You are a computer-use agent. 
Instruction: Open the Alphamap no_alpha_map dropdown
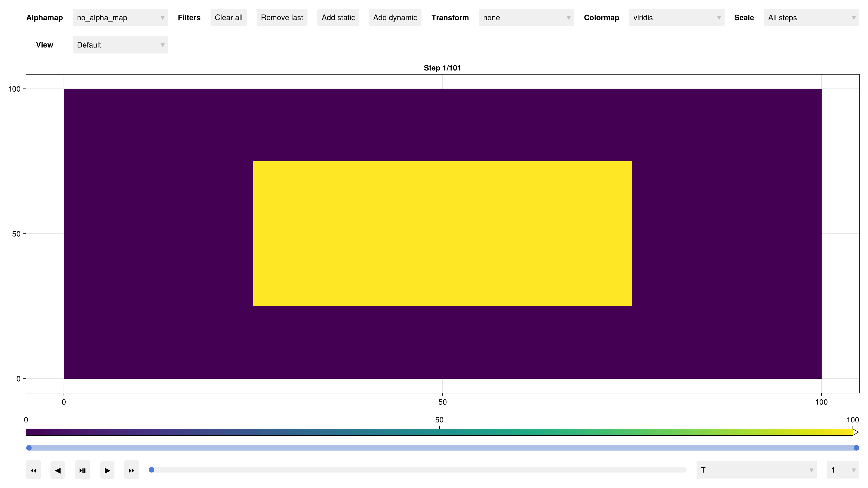[120, 18]
